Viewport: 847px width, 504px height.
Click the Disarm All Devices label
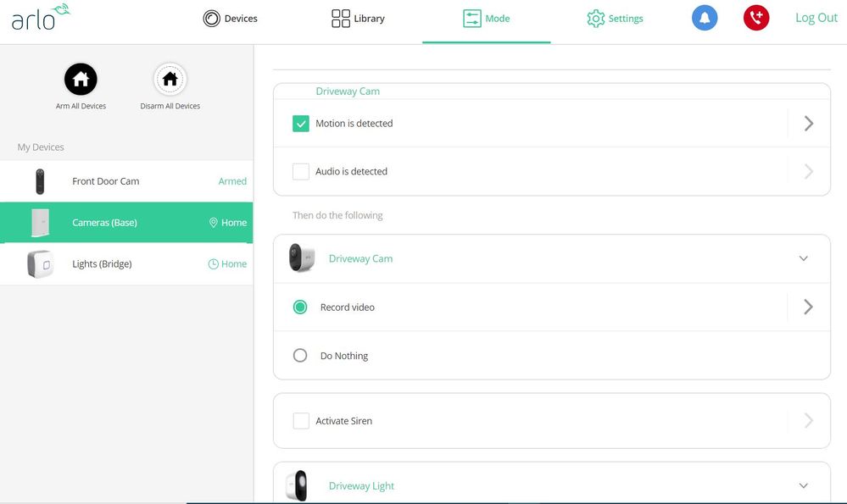coord(170,106)
